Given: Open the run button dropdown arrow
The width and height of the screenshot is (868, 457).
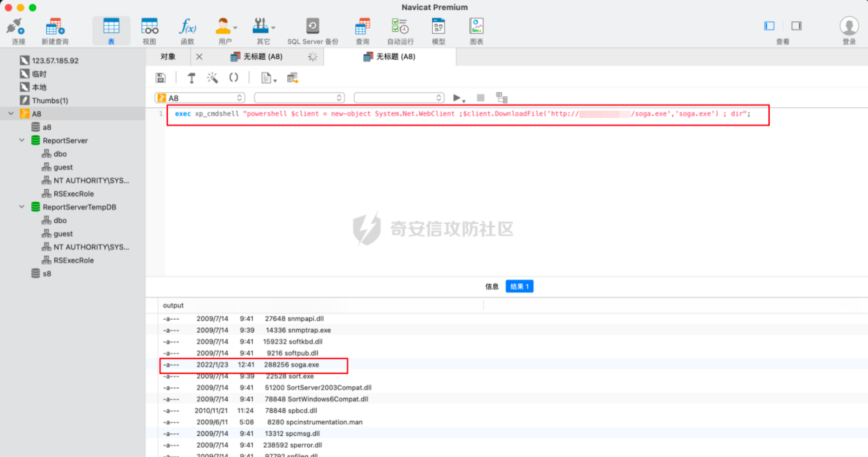Looking at the screenshot, I should click(464, 100).
